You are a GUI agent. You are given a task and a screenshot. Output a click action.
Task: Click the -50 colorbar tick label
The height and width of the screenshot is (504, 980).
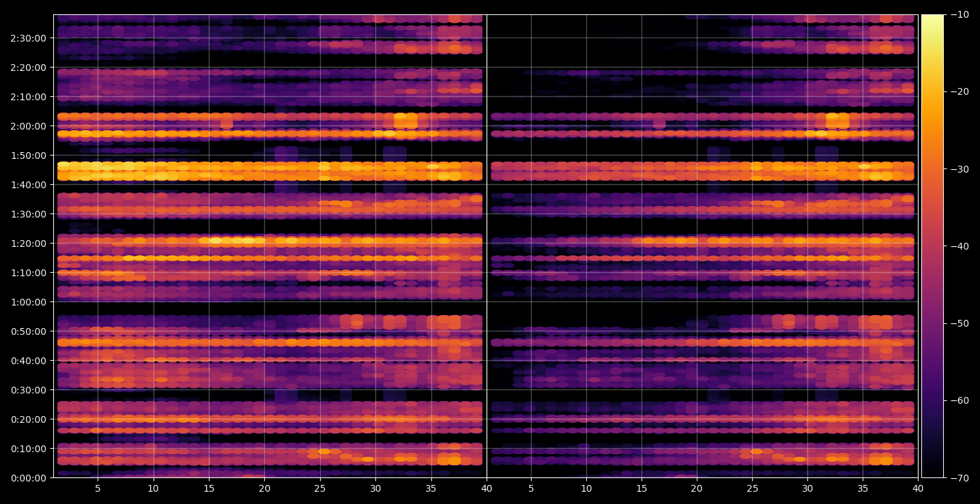tap(958, 323)
